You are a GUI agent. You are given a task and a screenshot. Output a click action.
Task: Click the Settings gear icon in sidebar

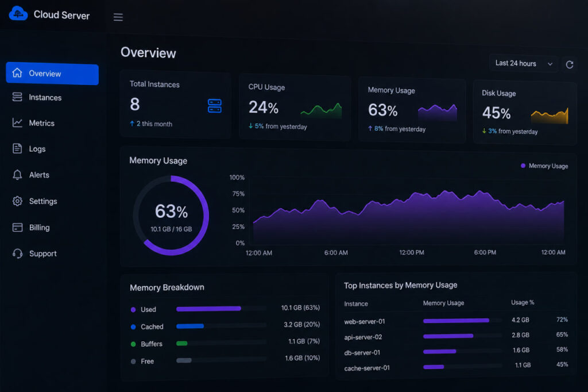tap(17, 201)
